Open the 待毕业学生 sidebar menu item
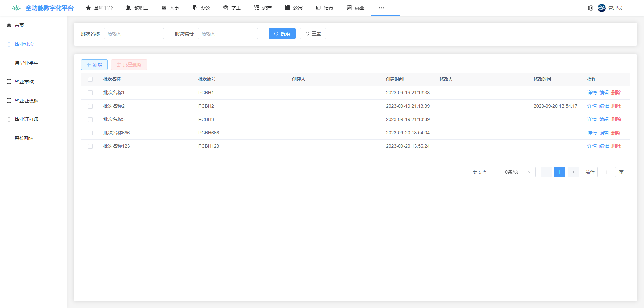The image size is (644, 308). (x=26, y=63)
